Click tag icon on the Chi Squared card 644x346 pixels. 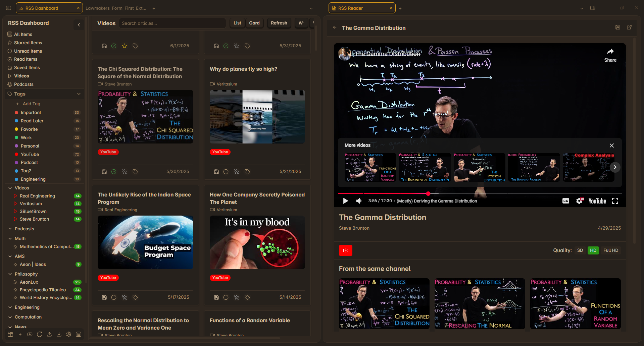coord(135,172)
